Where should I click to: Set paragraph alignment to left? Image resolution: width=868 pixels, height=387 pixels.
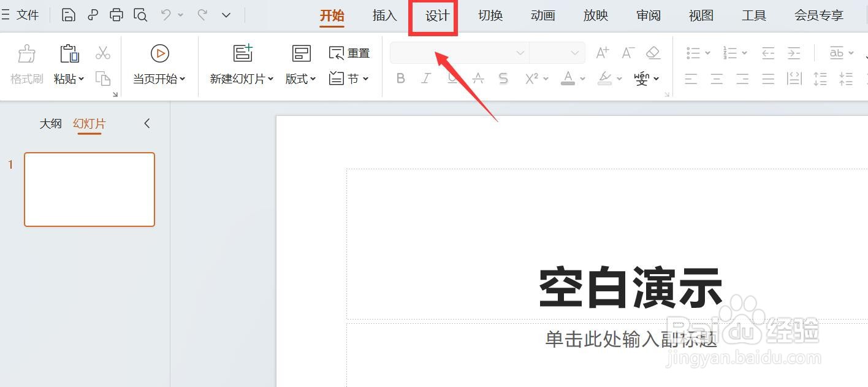pyautogui.click(x=691, y=79)
